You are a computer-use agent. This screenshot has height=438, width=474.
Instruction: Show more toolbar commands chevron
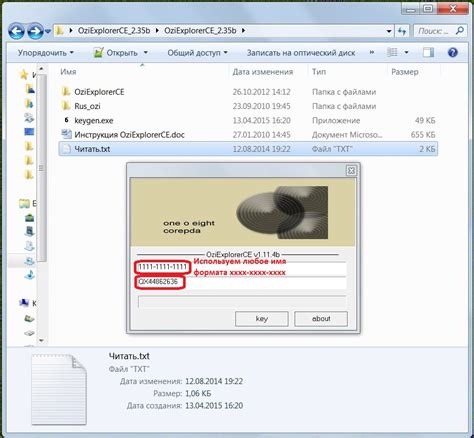coord(372,53)
